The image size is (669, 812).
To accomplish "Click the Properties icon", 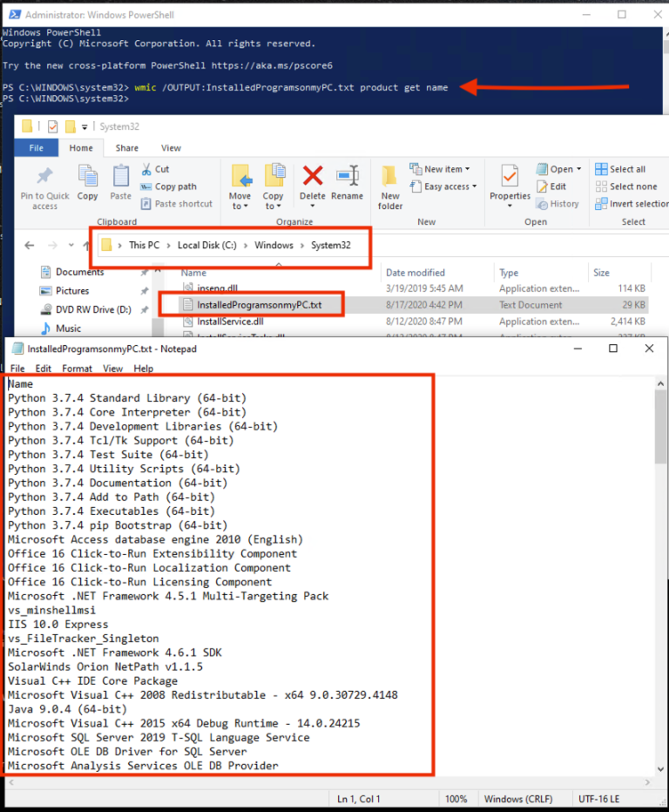I will pos(510,177).
